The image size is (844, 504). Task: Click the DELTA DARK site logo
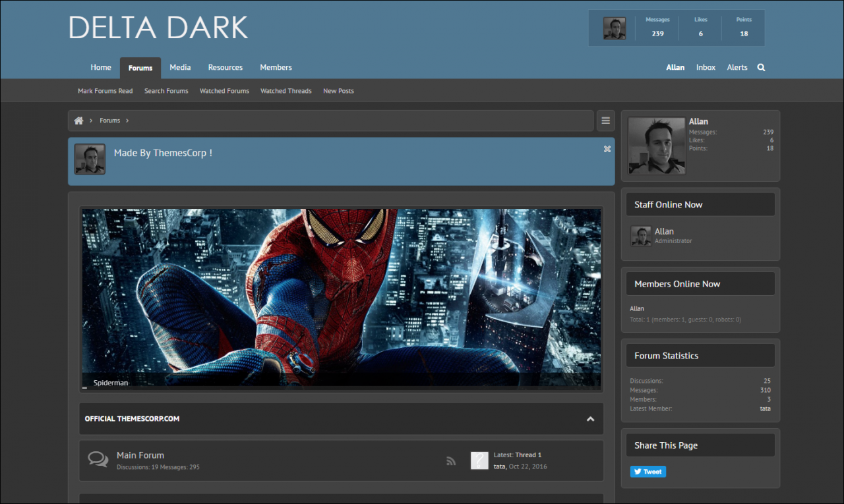coord(158,28)
